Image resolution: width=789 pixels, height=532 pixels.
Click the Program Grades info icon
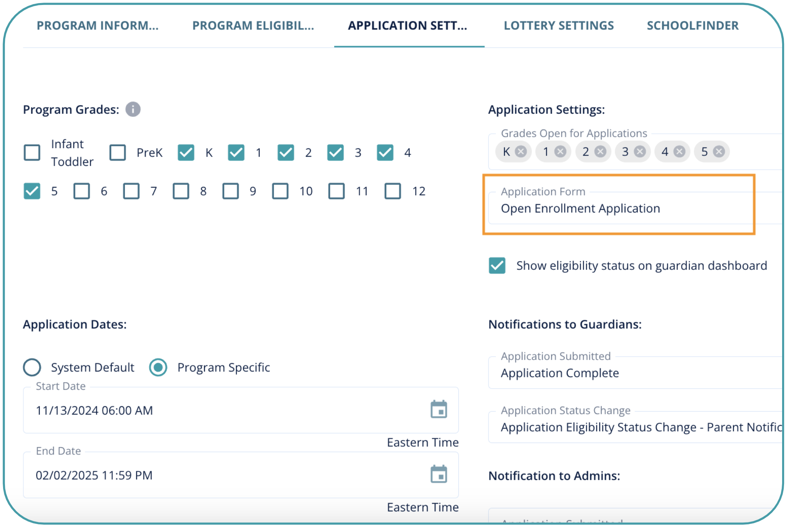point(133,109)
